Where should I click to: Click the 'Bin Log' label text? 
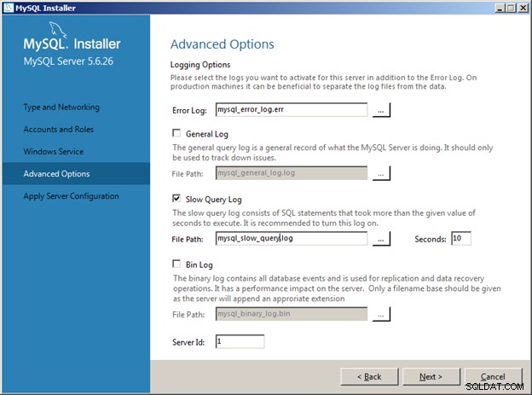199,265
